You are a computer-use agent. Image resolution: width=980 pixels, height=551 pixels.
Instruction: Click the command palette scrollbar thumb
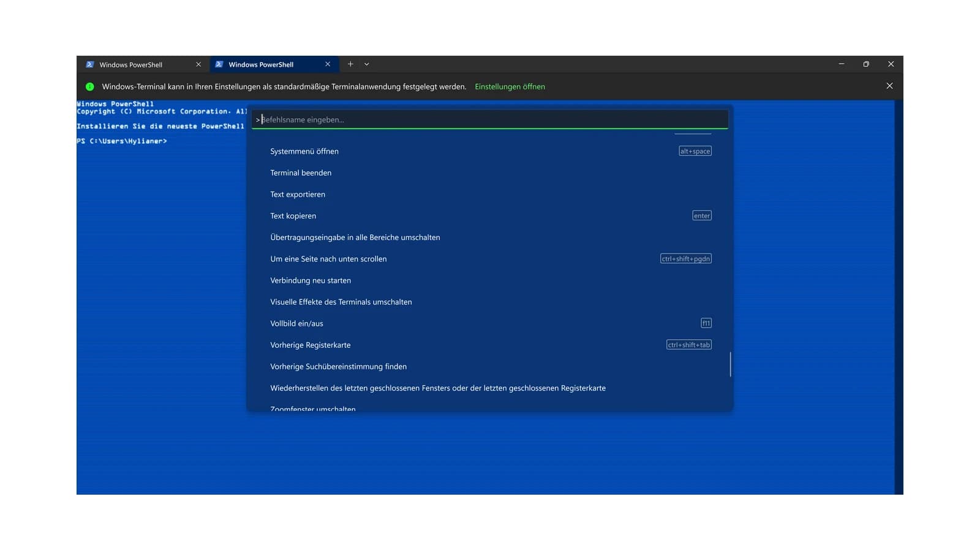(x=730, y=364)
